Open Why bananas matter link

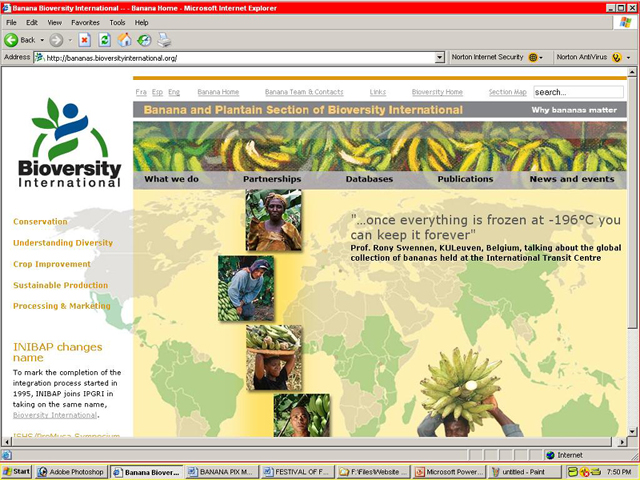574,110
